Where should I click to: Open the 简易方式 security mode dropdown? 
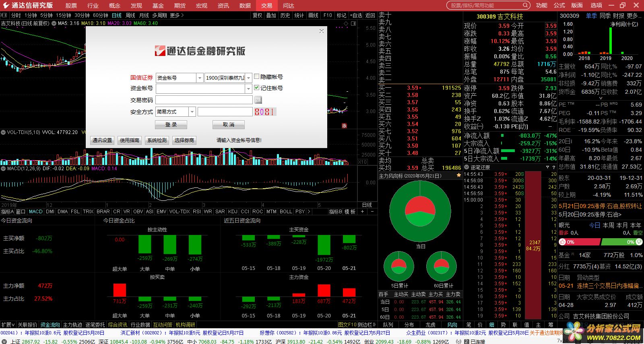tap(192, 111)
